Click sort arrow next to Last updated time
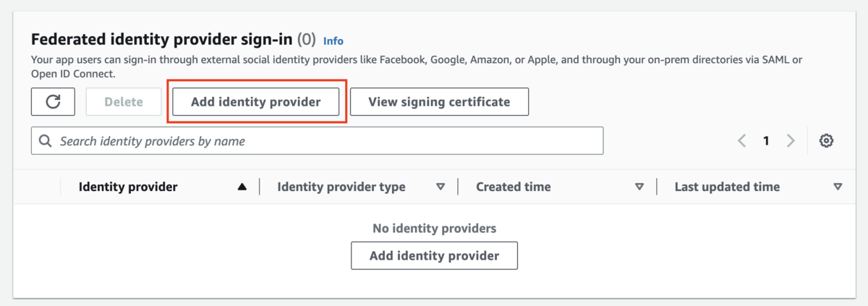Viewport: 868px width, 306px height. coord(838,187)
